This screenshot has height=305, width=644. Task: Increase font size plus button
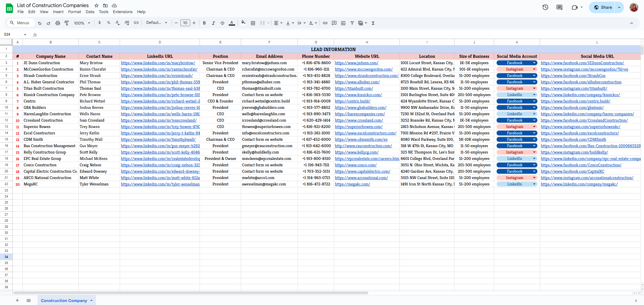point(194,23)
